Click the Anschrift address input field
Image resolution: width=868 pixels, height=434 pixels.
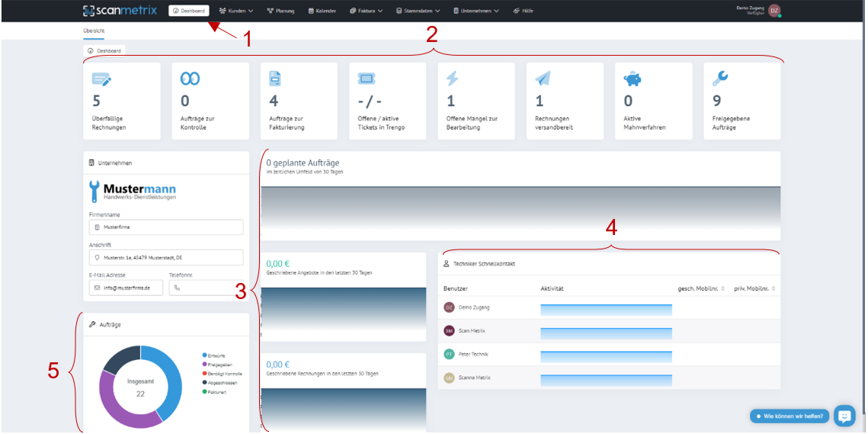166,258
